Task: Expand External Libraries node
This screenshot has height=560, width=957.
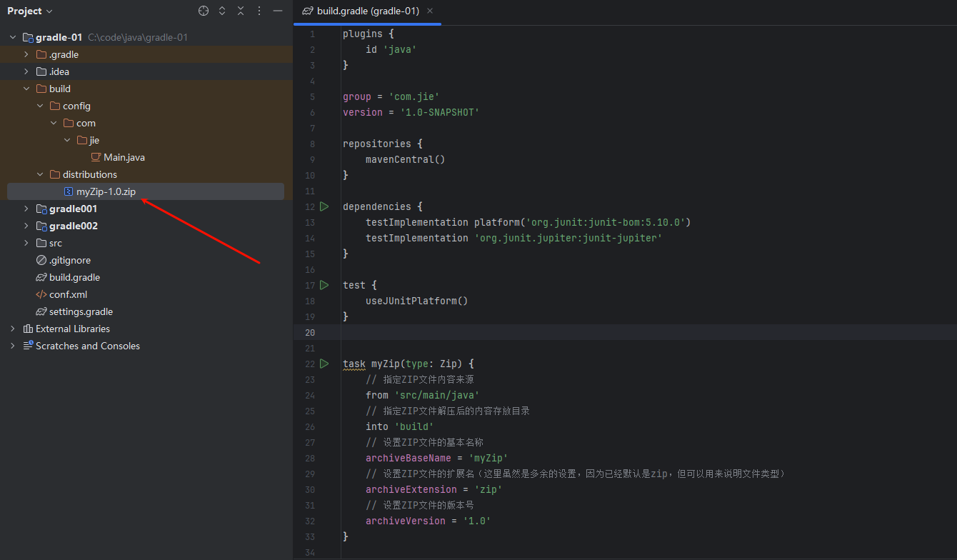Action: [13, 329]
